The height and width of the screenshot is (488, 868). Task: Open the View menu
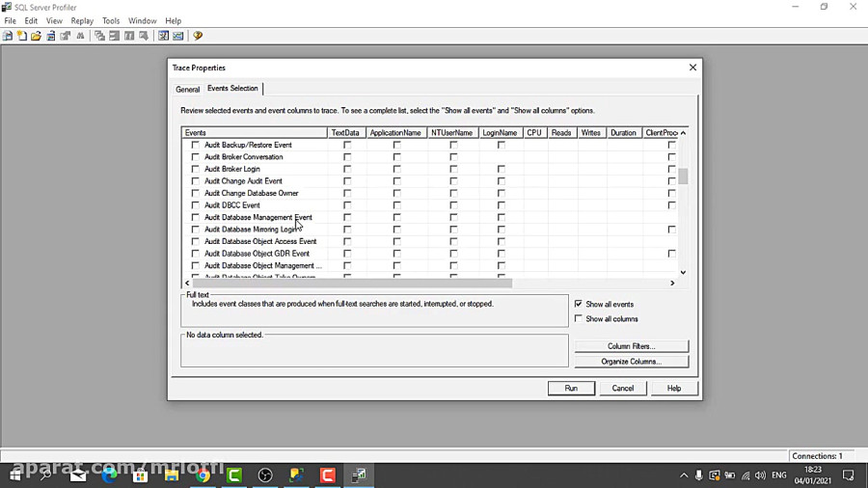[54, 20]
